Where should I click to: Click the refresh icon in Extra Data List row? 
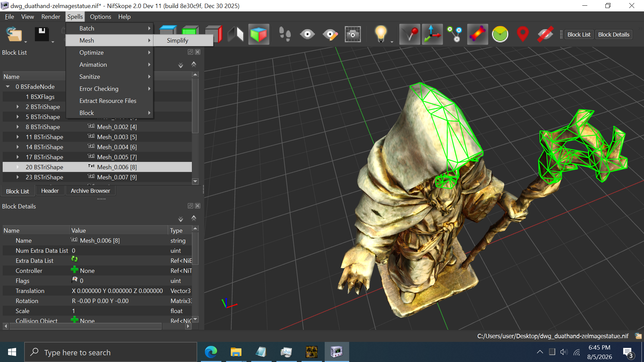pyautogui.click(x=74, y=259)
